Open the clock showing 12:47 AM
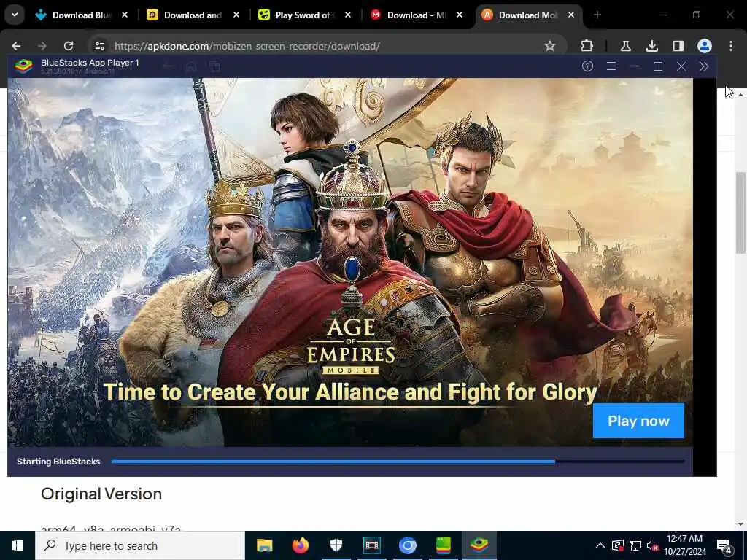The image size is (747, 560). pos(684,545)
